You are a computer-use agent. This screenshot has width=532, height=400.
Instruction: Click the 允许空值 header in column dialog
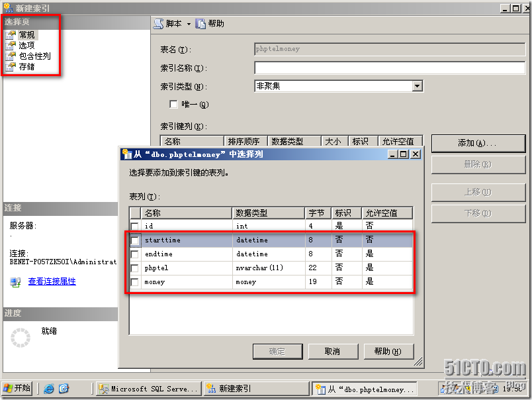click(387, 213)
